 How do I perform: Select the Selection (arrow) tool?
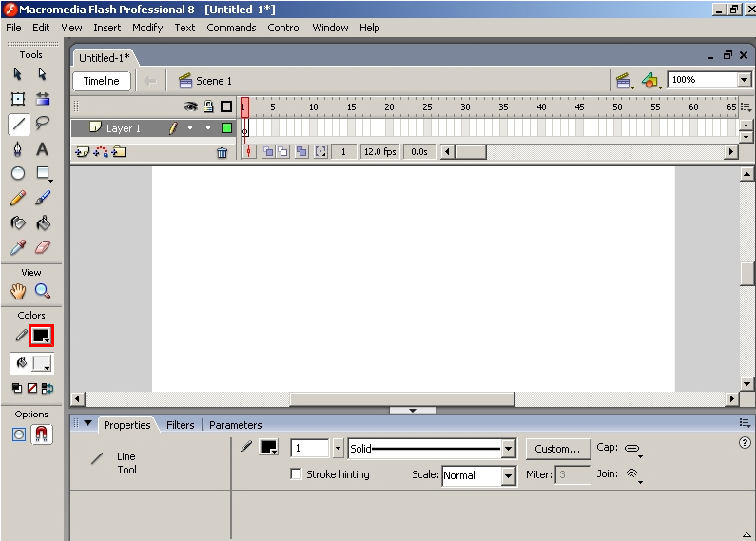point(18,74)
